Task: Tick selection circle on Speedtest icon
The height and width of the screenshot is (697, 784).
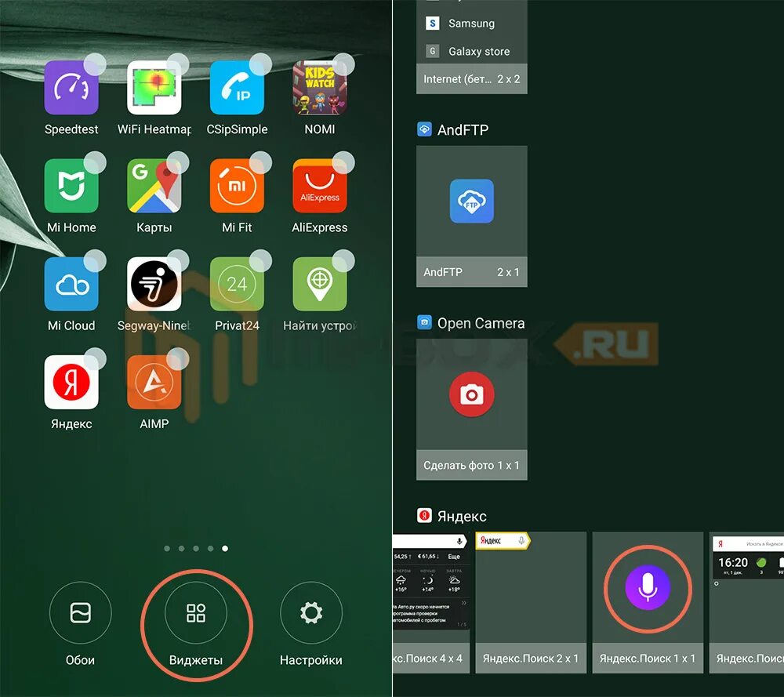Action: [x=95, y=64]
